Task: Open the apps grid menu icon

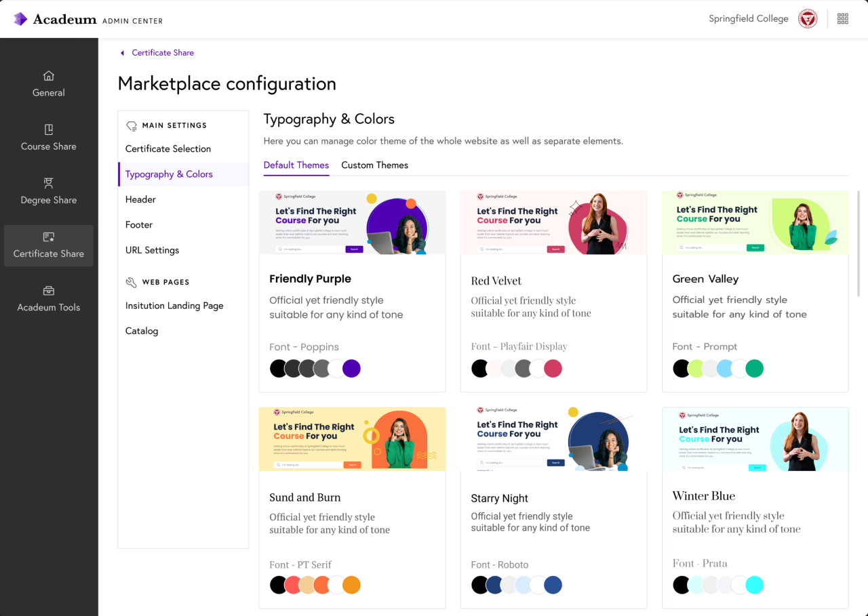Action: pyautogui.click(x=843, y=19)
